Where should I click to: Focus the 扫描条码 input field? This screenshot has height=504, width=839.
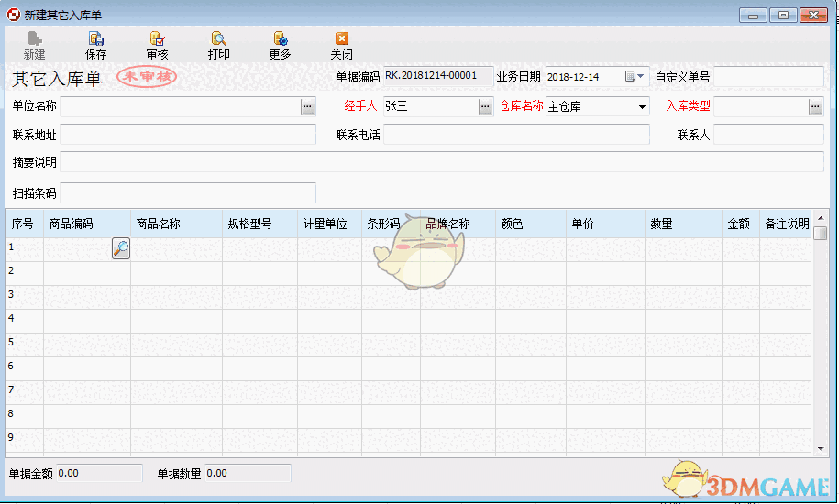tap(188, 193)
